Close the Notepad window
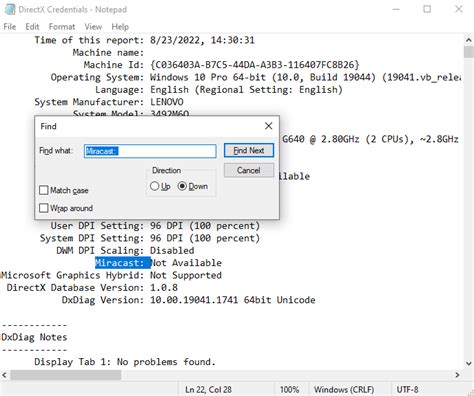This screenshot has height=396, width=474. tap(459, 9)
